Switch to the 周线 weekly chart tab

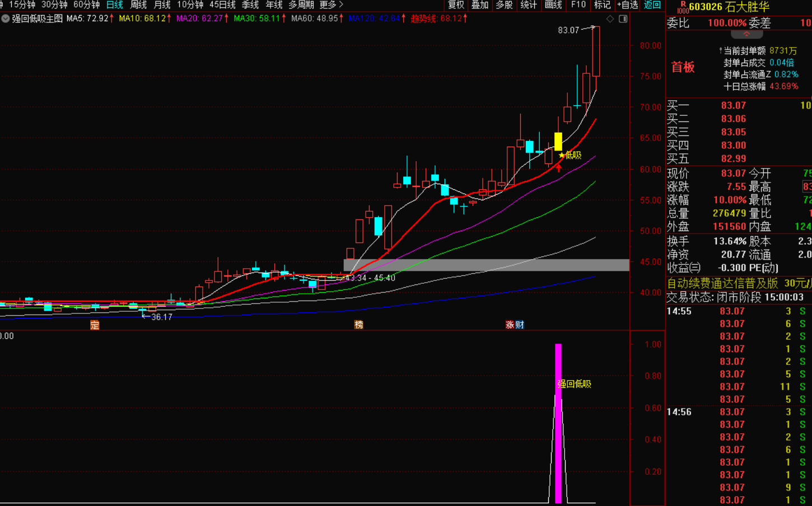click(138, 5)
